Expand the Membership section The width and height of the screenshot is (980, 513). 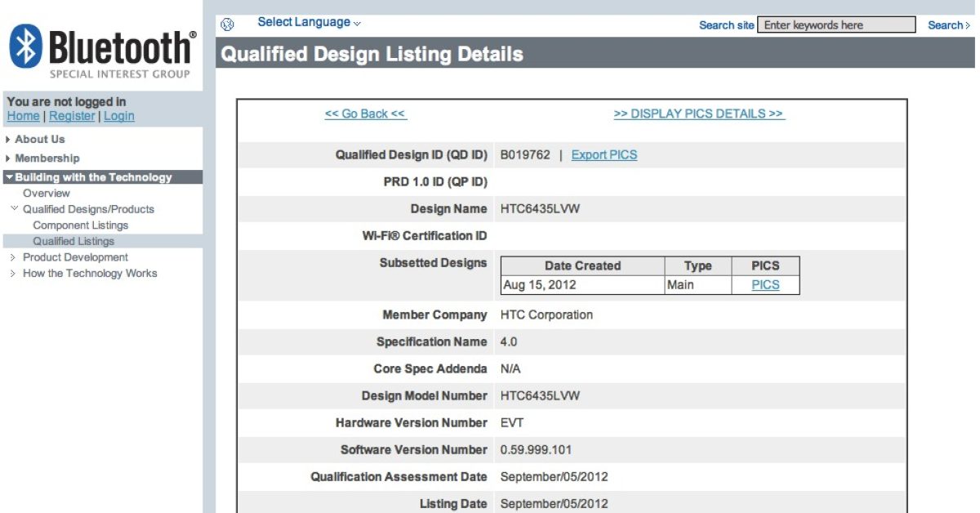47,158
